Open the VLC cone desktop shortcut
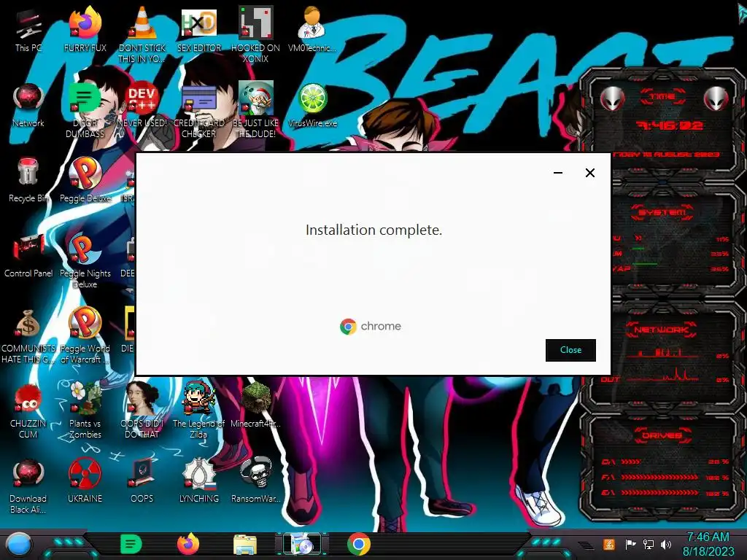The image size is (747, 560). coord(142,35)
